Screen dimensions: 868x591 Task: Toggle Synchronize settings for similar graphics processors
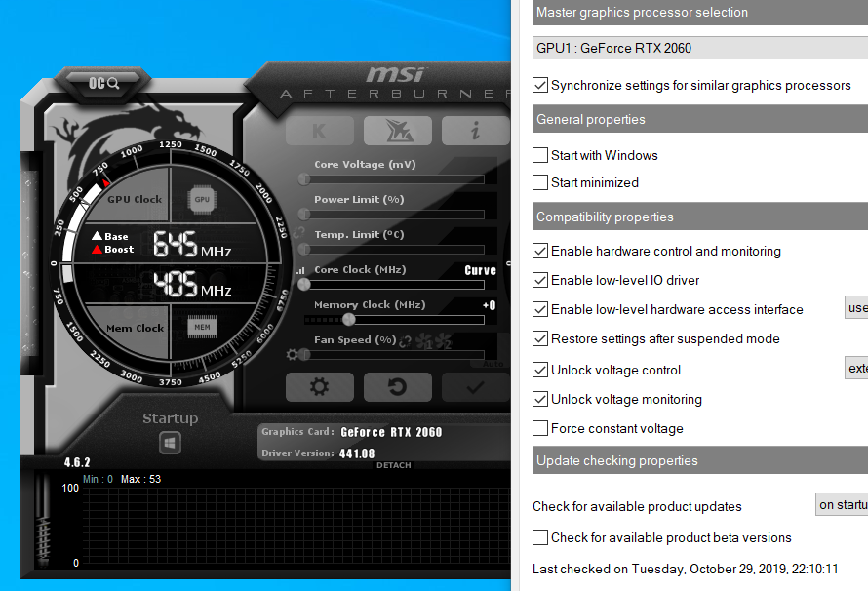pos(540,85)
